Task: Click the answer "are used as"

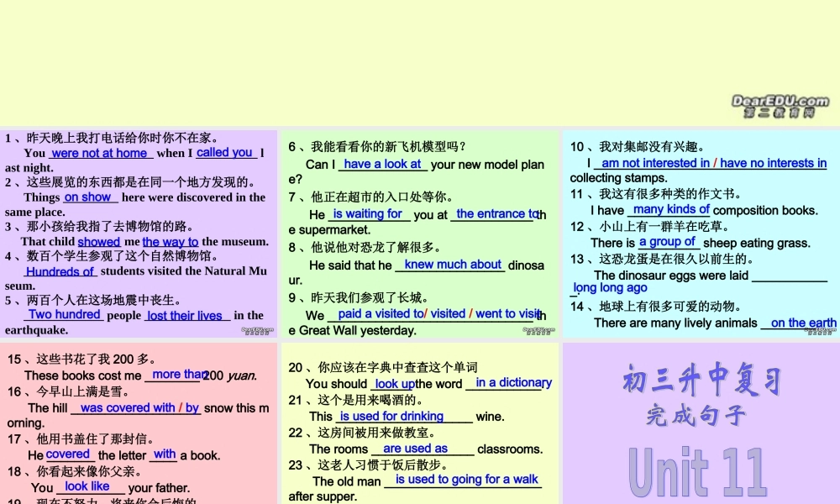Action: tap(415, 449)
